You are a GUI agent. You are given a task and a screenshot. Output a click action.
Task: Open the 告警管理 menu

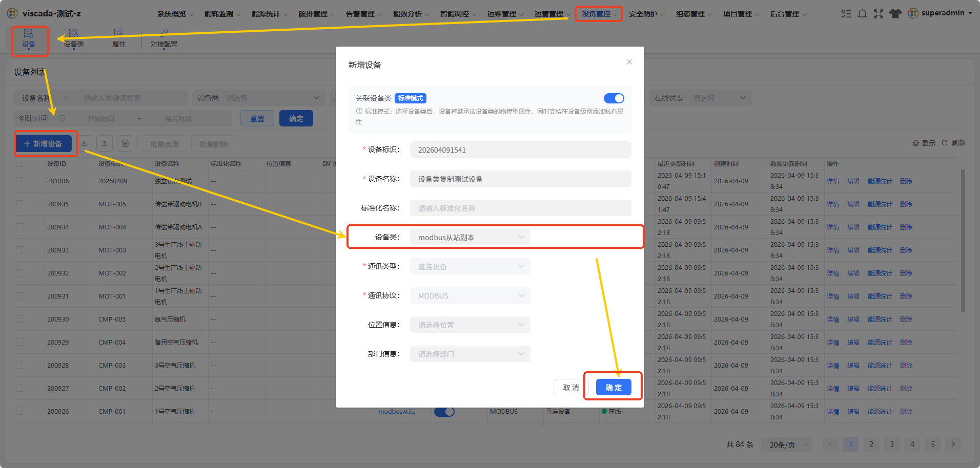click(364, 14)
